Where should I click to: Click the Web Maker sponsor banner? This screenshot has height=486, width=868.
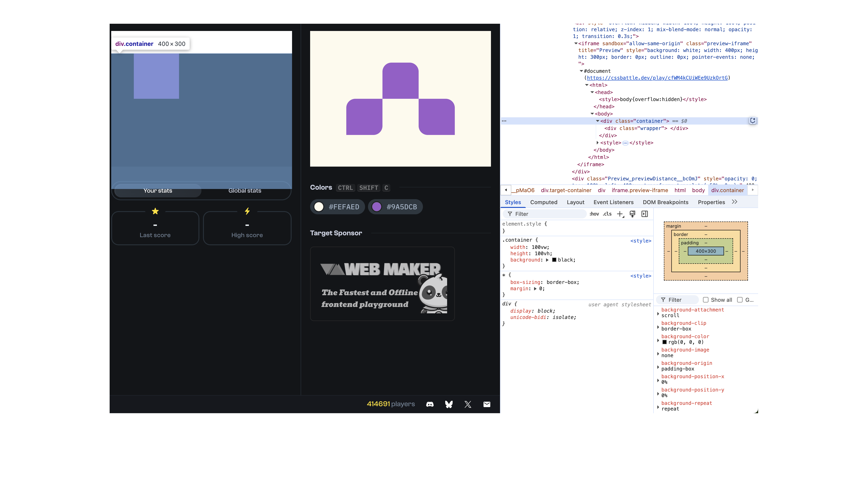[x=382, y=284]
